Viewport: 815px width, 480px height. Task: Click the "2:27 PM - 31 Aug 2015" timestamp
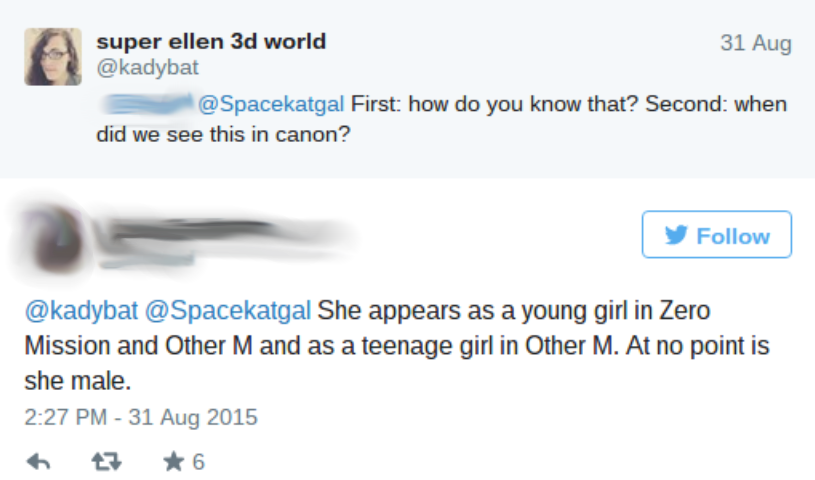coord(140,417)
